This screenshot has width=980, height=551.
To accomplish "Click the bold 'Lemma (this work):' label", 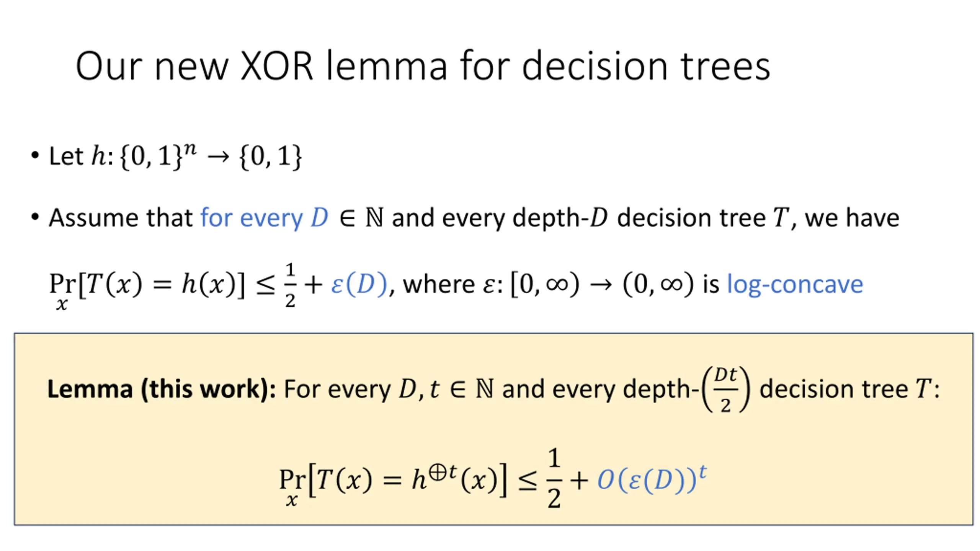I will pyautogui.click(x=161, y=389).
